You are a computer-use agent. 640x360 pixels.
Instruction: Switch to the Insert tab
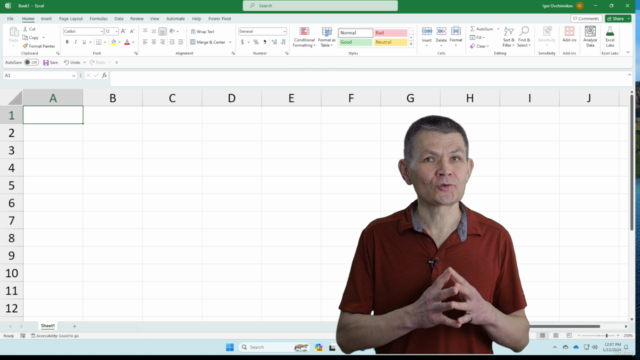(x=46, y=19)
